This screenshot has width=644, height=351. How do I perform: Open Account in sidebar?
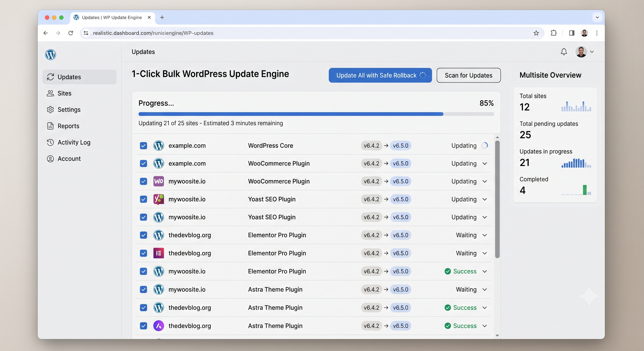[80, 159]
